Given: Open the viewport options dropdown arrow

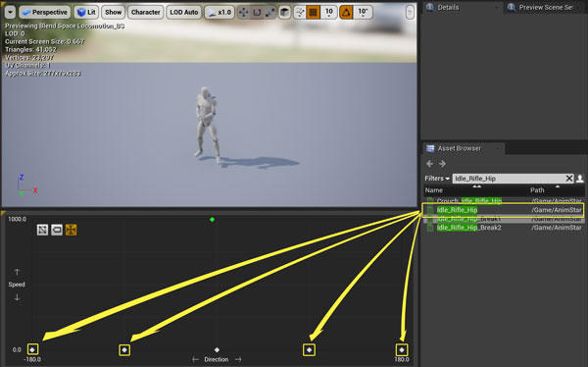Looking at the screenshot, I should (x=10, y=12).
